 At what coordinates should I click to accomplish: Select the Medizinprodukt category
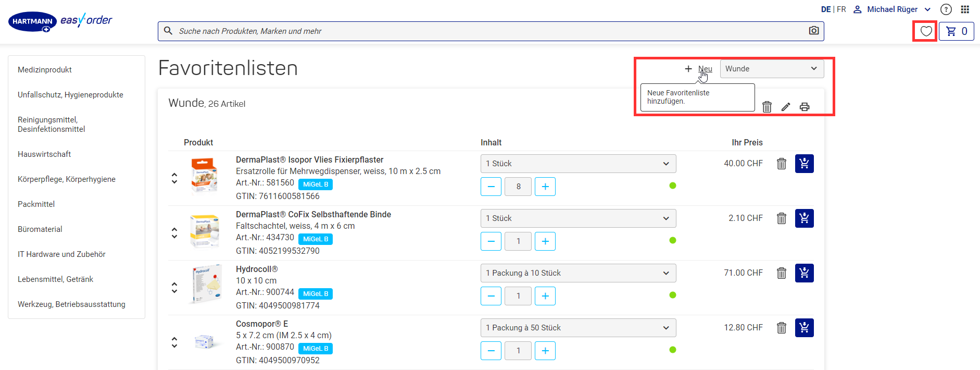[45, 70]
